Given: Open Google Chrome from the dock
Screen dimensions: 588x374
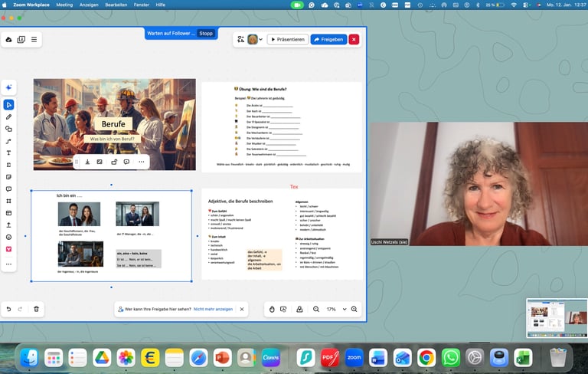Looking at the screenshot, I should [x=426, y=358].
